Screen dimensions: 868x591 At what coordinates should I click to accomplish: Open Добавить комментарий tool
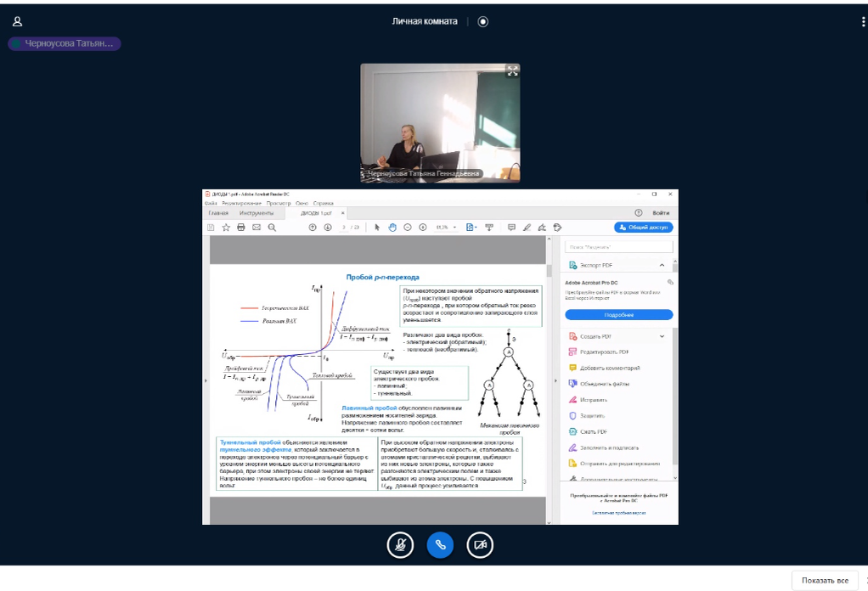tap(605, 368)
